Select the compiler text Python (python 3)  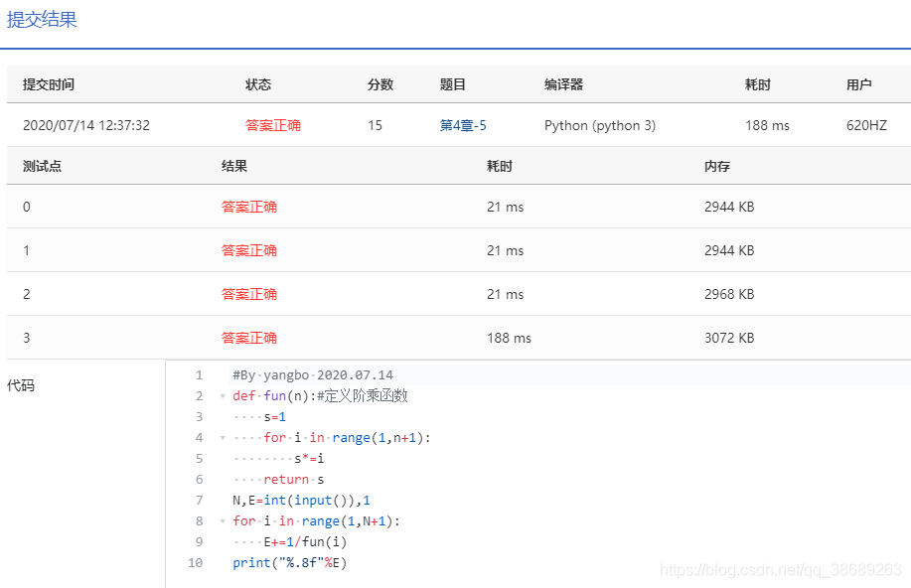[x=600, y=125]
